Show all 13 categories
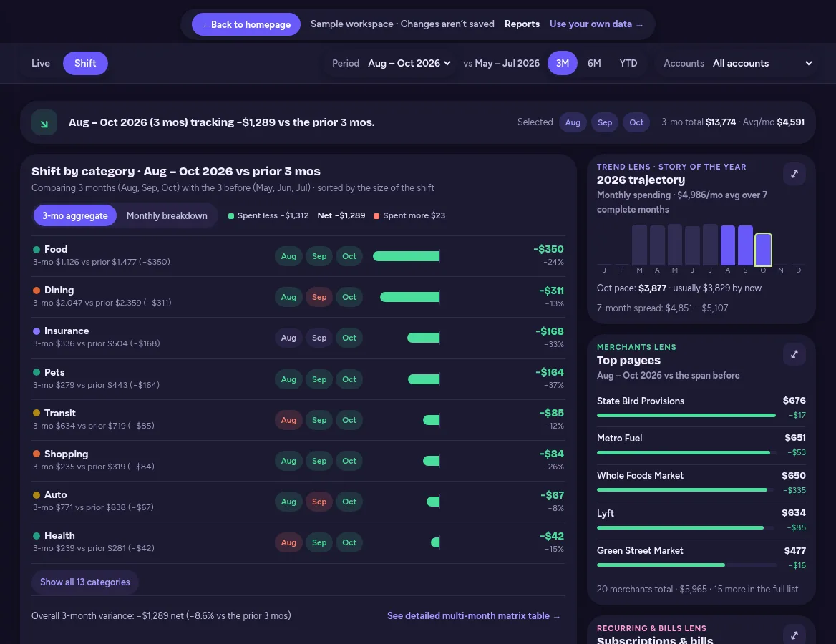Viewport: 836px width, 644px height. (84, 582)
